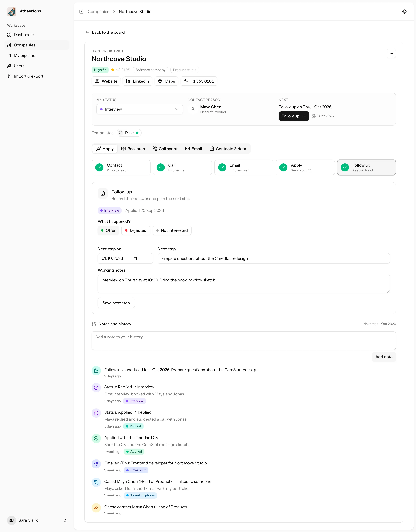Click the Talked on phone badge
The image size is (416, 532).
[x=140, y=495]
